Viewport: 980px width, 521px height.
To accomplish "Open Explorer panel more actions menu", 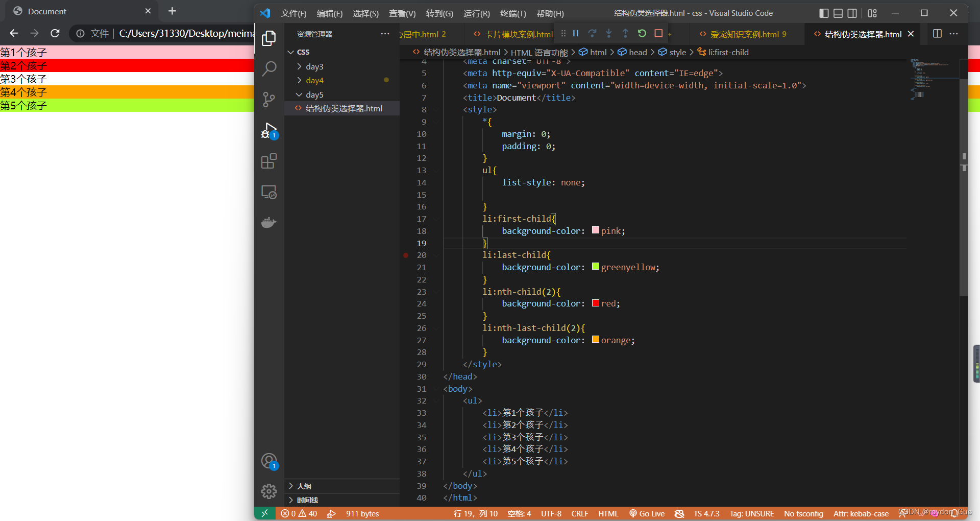I will pyautogui.click(x=385, y=34).
